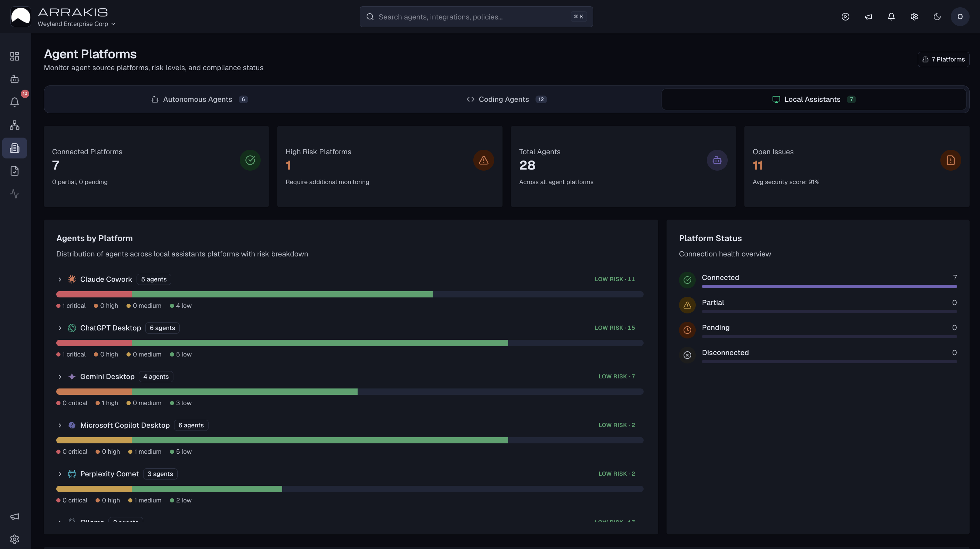This screenshot has height=549, width=980.
Task: Click the Gemini Desktop risk distribution bar
Action: coord(350,392)
